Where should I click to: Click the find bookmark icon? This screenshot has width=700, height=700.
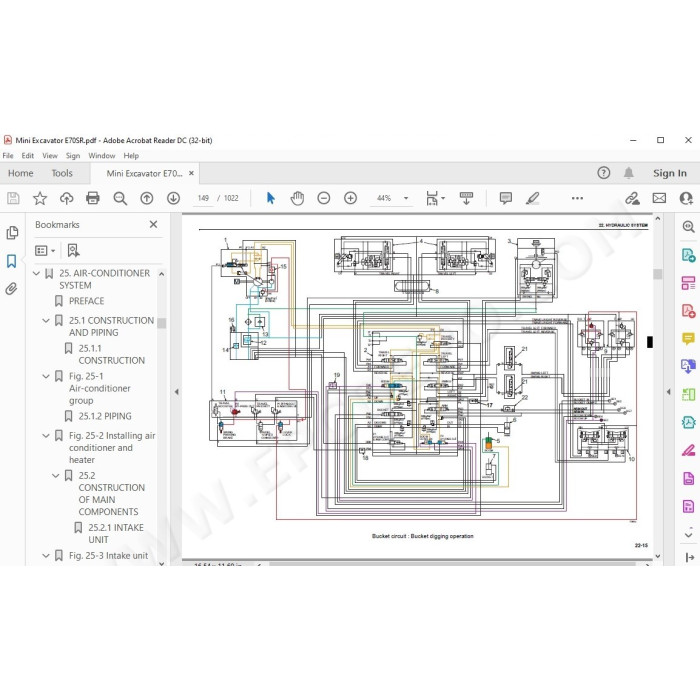pos(73,250)
